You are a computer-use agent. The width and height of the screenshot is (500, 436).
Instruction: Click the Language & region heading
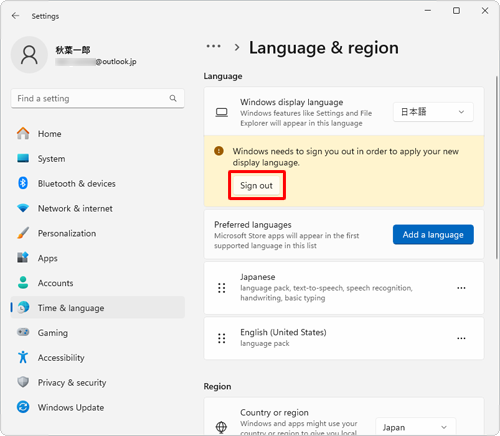(324, 48)
